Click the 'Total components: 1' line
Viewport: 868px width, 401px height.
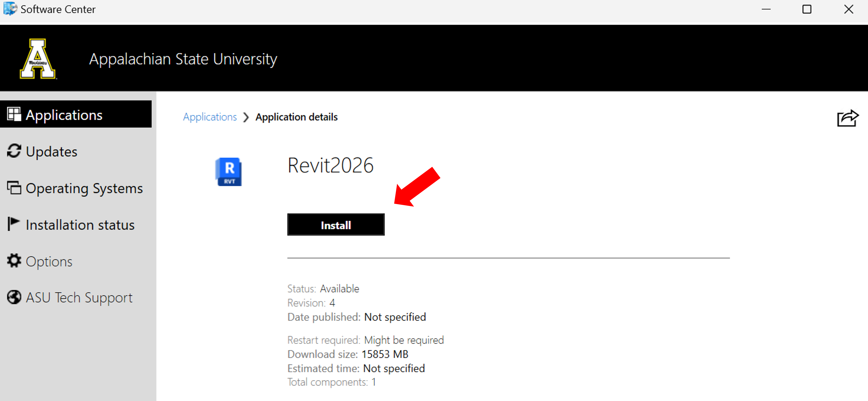click(x=332, y=382)
